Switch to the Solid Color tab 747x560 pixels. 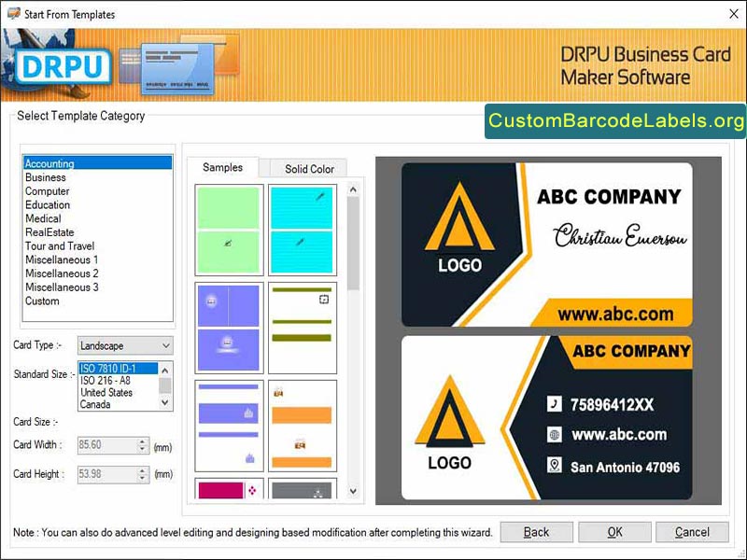point(309,169)
